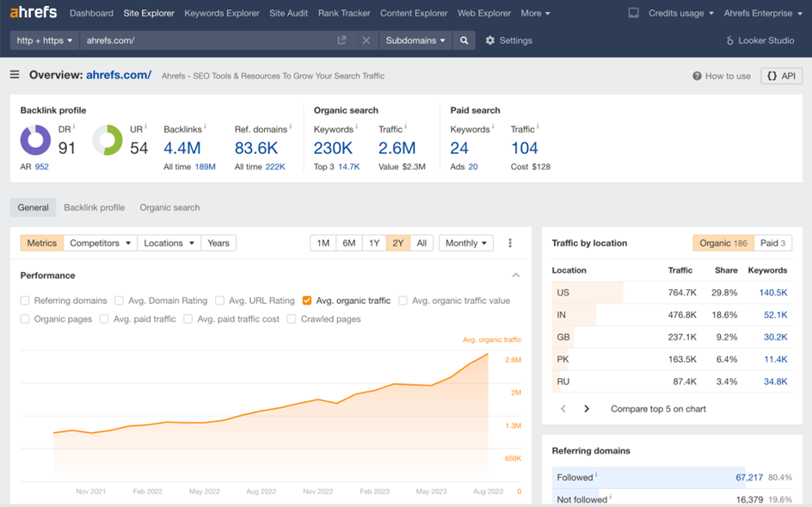Open Web Explorer from top navigation
The height and width of the screenshot is (507, 812).
click(x=483, y=13)
